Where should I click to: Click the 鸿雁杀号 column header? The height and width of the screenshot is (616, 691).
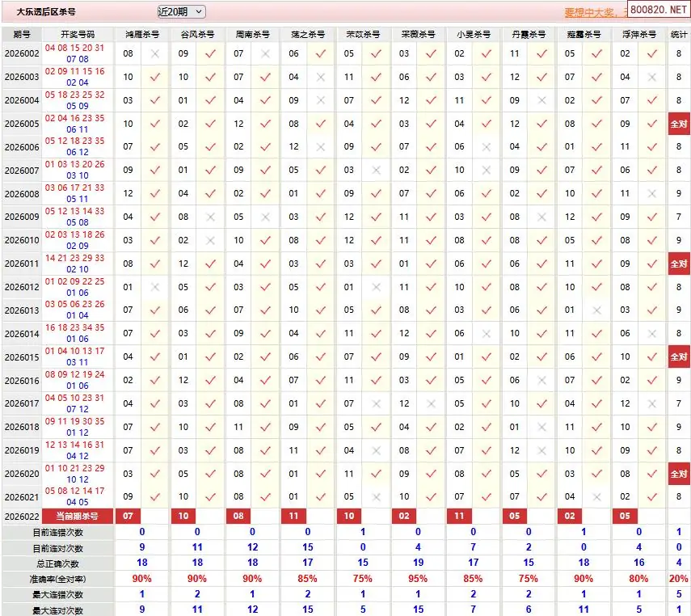[x=141, y=35]
